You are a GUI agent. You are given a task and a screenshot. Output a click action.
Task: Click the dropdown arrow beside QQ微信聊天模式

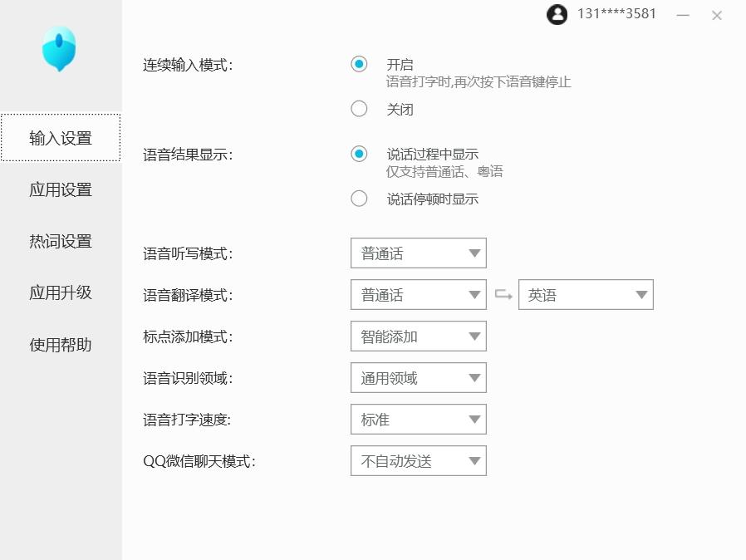474,460
